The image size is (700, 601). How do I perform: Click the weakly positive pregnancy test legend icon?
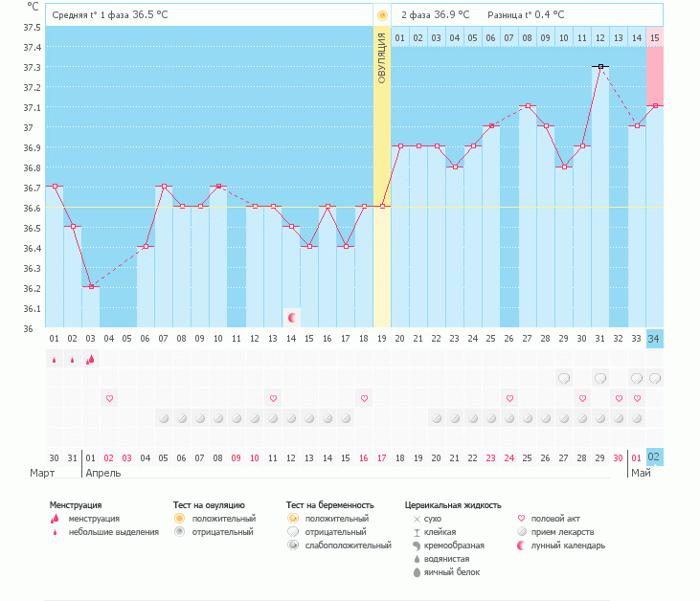point(293,545)
